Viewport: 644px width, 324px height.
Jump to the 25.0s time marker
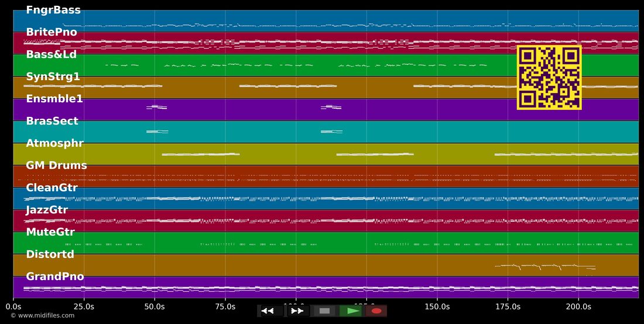coord(84,306)
